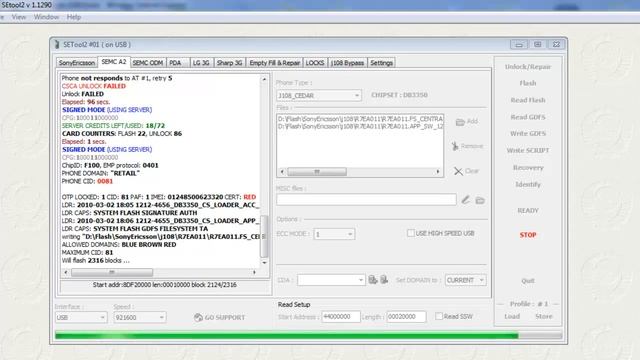Viewport: 640px width, 360px height.
Task: Click the Files list horizontal scrollbar
Action: 317,172
